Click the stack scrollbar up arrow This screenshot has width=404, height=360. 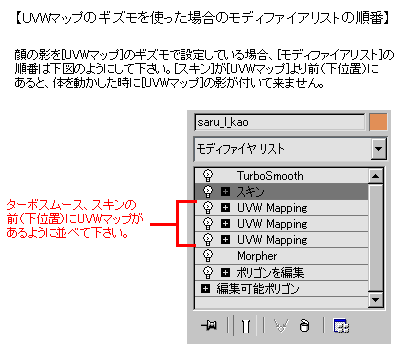click(376, 175)
